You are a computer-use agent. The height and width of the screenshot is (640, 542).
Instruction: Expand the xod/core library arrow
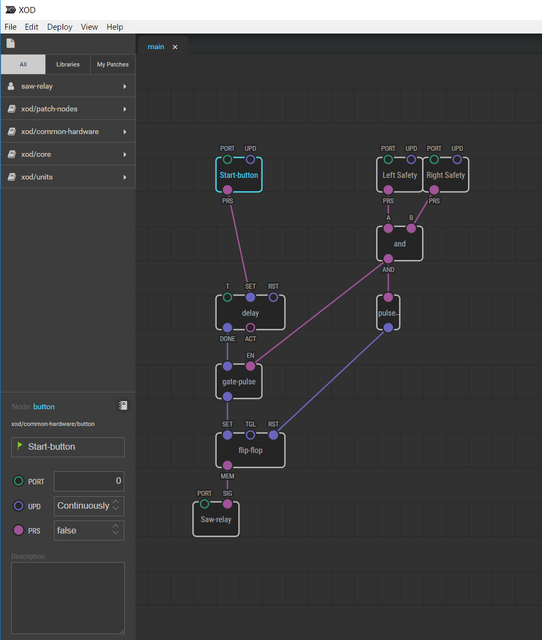pyautogui.click(x=124, y=155)
